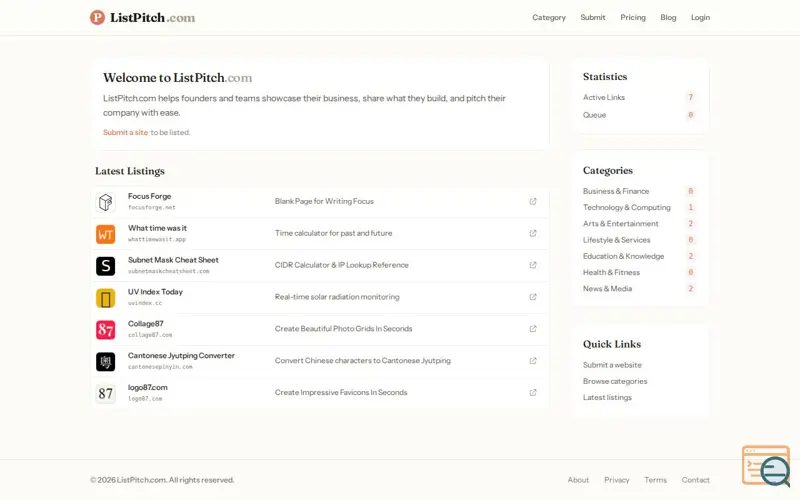
Task: Select Arts & Entertainment category
Action: (x=620, y=224)
